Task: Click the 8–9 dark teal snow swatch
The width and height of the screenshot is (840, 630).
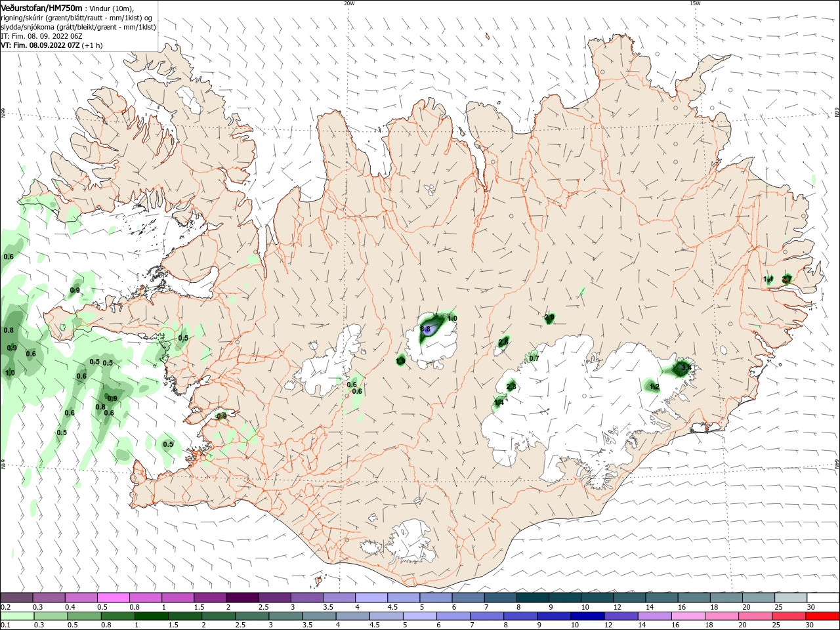Action: pos(532,598)
